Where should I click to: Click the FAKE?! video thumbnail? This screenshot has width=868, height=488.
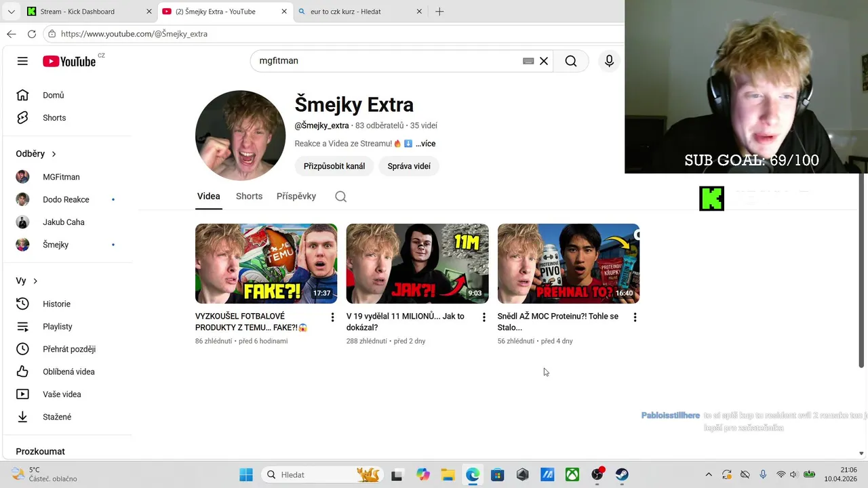(x=266, y=264)
